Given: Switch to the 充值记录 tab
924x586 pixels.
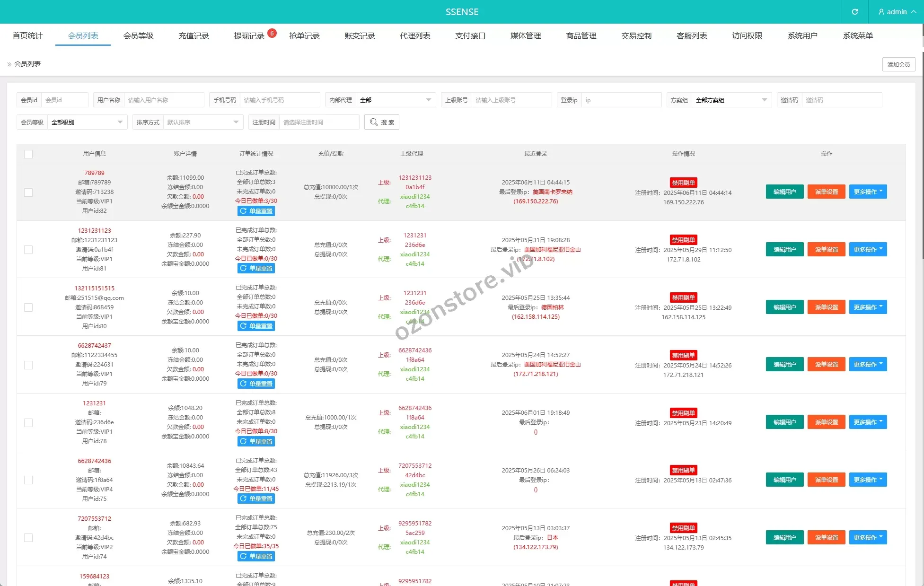Looking at the screenshot, I should (x=194, y=36).
